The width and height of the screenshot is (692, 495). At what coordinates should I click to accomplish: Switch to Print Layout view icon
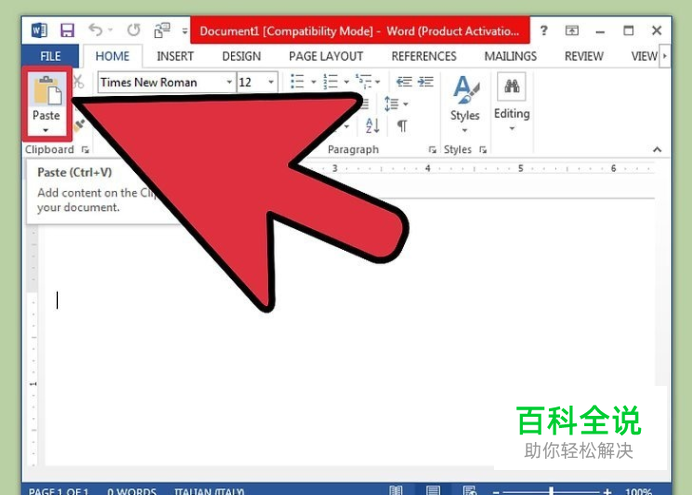tap(433, 490)
